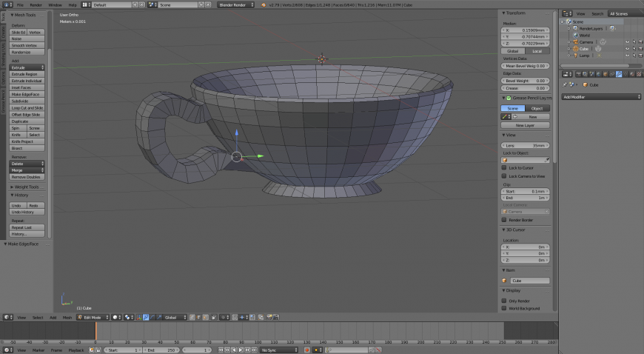This screenshot has width=644, height=354.
Task: Open the No Sync dropdown
Action: click(279, 350)
